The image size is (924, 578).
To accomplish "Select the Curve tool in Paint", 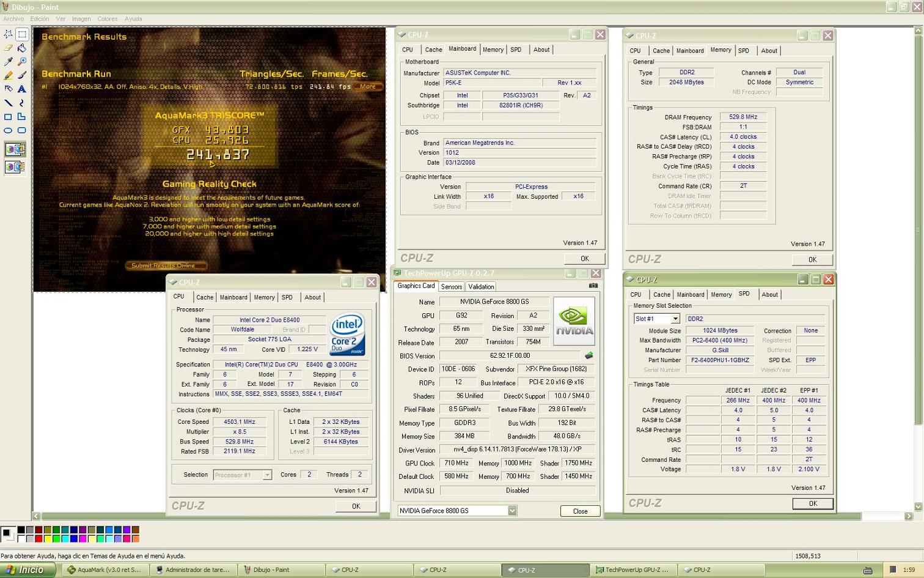I will click(x=22, y=103).
